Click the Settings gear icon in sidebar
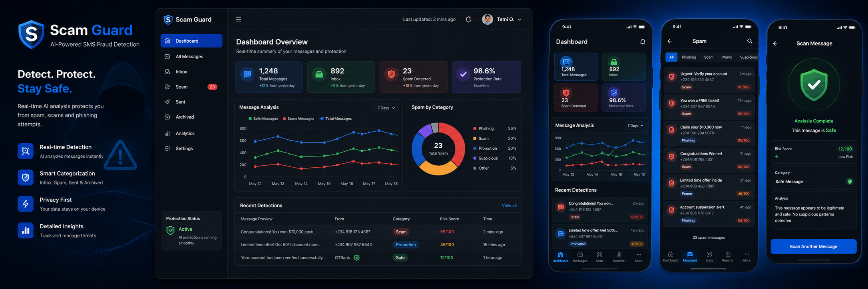 167,148
